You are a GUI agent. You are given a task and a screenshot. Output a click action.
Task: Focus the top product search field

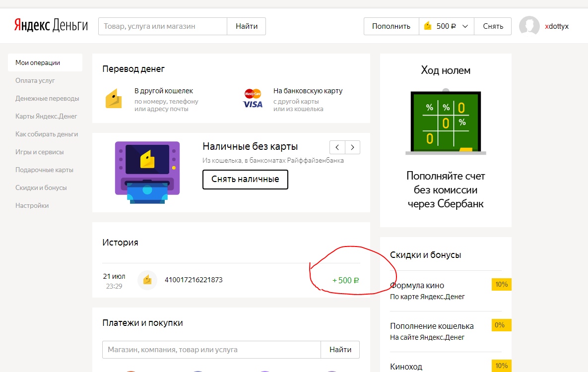point(163,26)
